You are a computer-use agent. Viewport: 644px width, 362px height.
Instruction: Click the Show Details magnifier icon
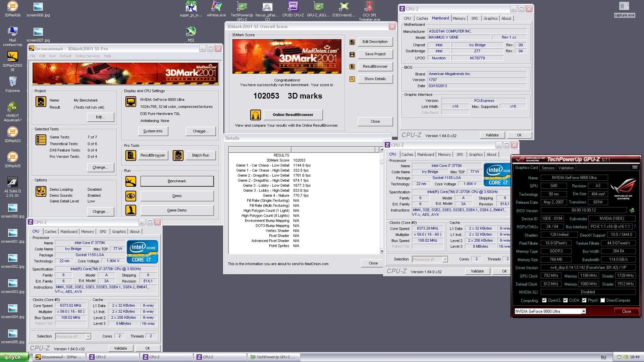tap(352, 79)
